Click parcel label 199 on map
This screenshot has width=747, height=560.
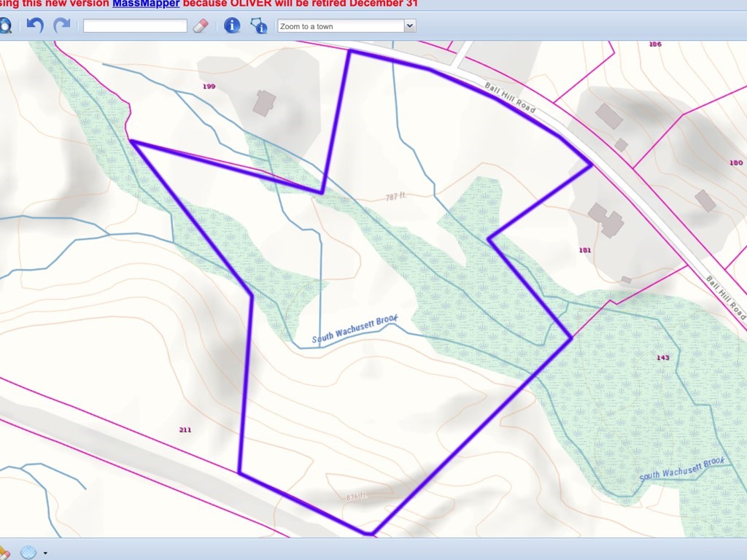pos(209,86)
